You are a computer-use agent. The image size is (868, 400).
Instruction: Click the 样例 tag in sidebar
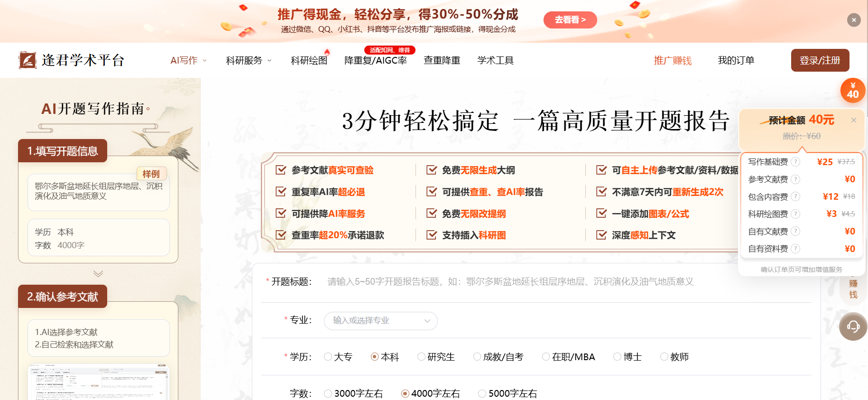151,174
